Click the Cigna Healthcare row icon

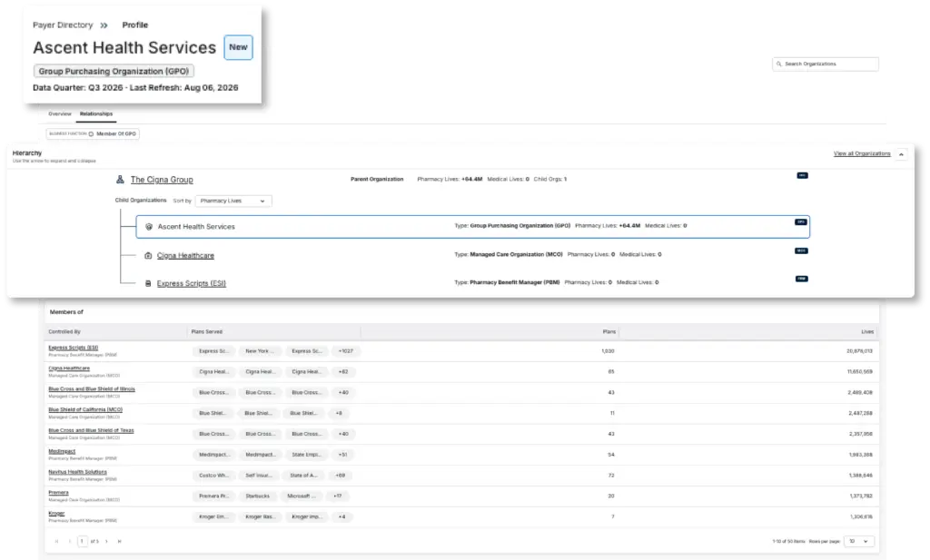click(148, 255)
